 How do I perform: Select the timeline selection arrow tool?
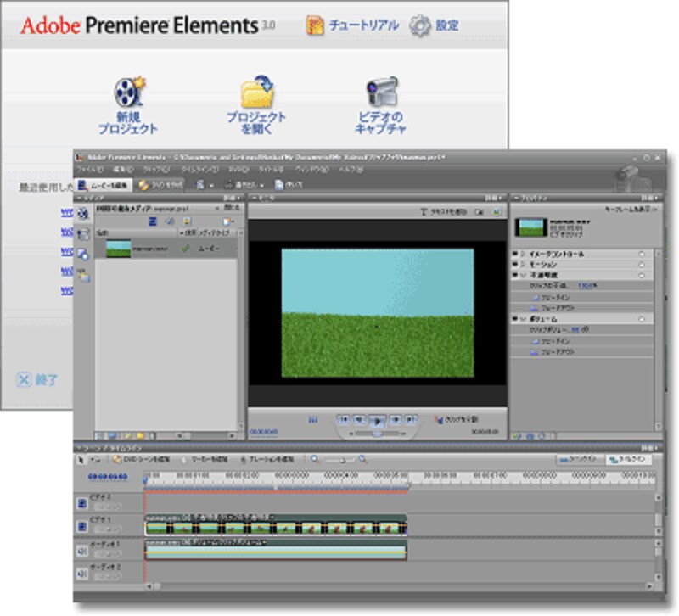(81, 459)
